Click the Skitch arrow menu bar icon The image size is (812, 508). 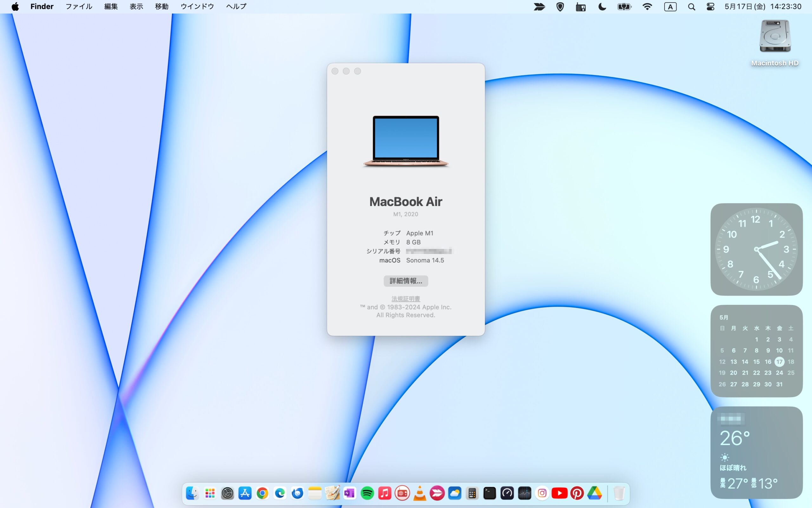pos(539,7)
